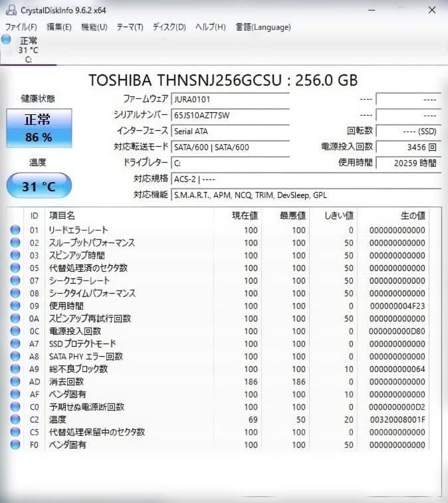Click the blue status orb beside 正常 at top
The image size is (448, 503).
pyautogui.click(x=6, y=40)
